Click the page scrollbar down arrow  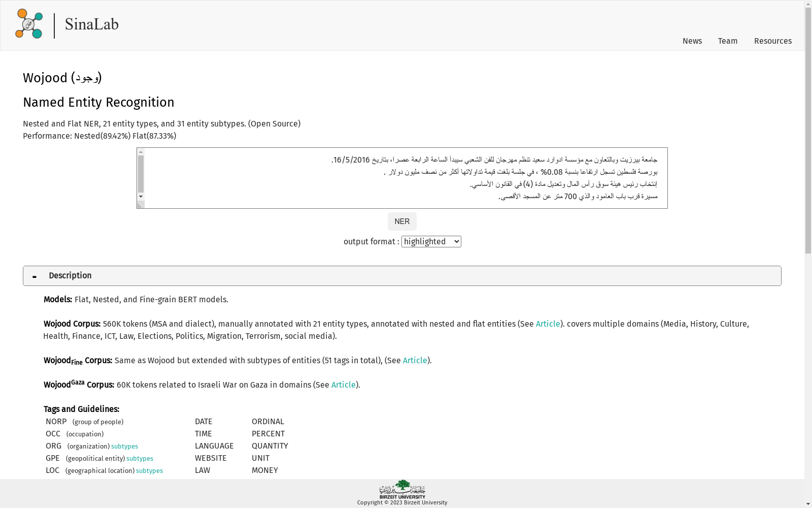click(x=808, y=504)
